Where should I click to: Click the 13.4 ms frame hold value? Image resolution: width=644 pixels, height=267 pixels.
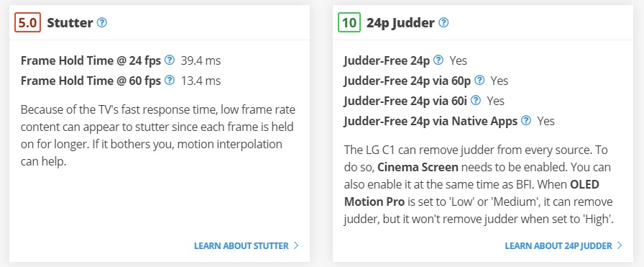tap(201, 81)
